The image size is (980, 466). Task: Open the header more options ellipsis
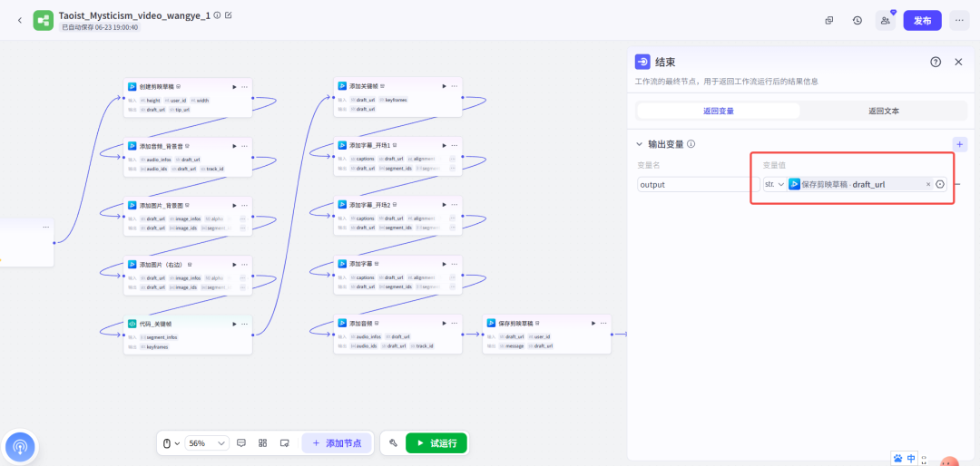coord(959,20)
